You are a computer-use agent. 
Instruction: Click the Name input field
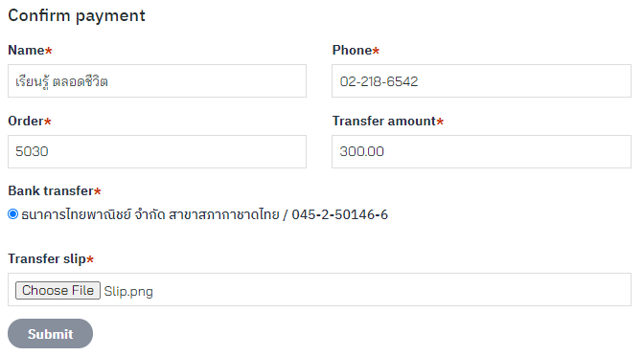click(157, 80)
